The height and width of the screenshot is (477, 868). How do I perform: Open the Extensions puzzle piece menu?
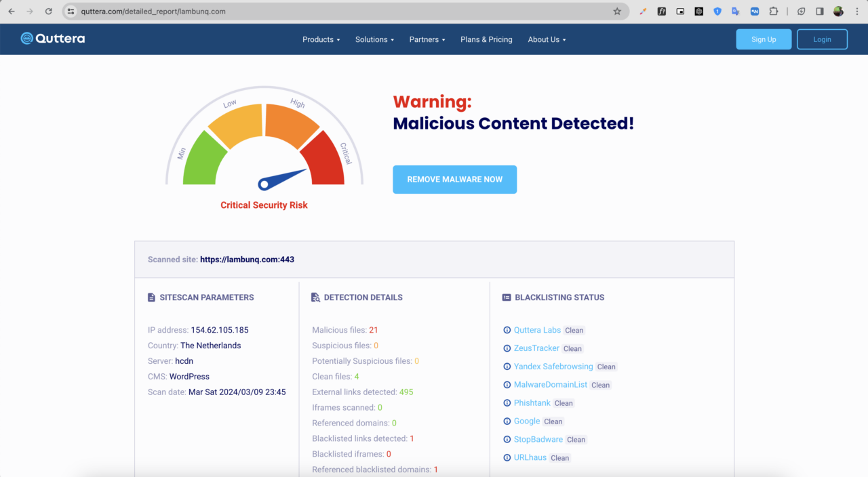773,12
